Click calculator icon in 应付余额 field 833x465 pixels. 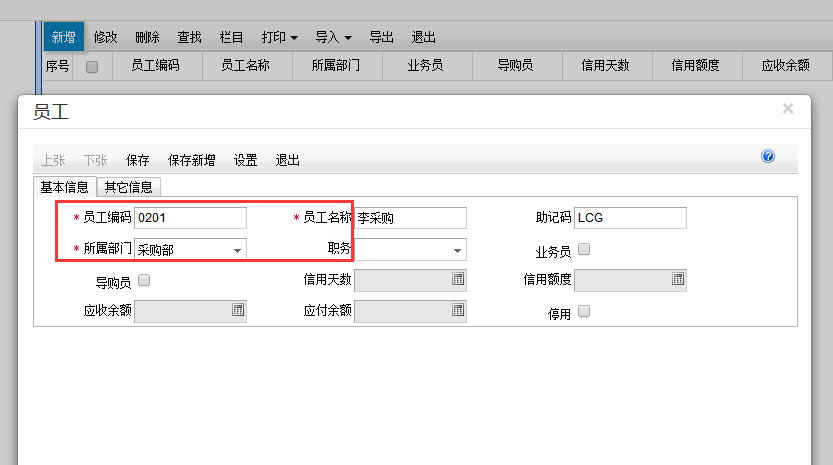458,311
